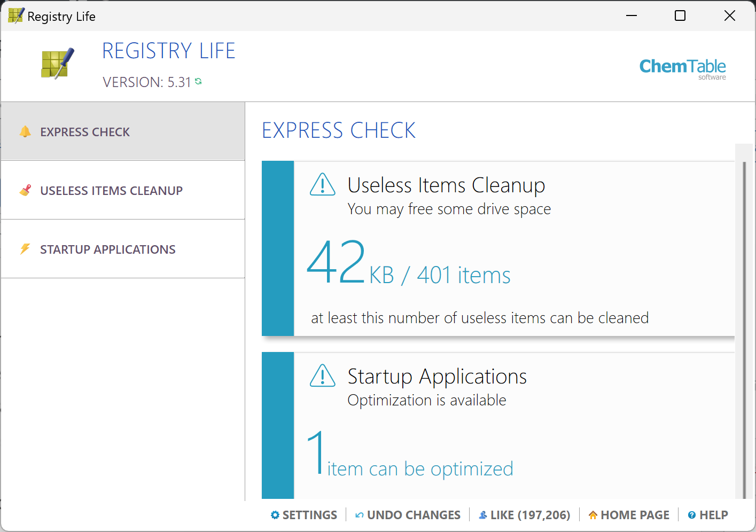Open the Useless Items Cleanup card title

[446, 185]
